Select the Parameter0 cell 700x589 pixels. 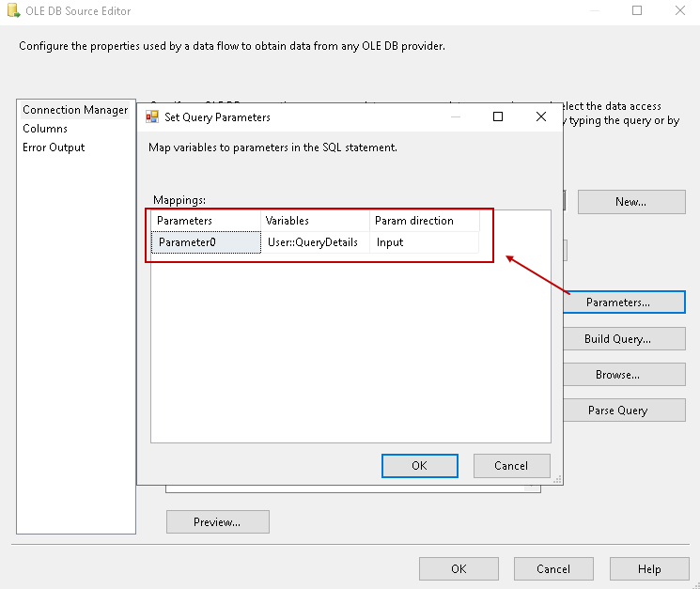click(x=206, y=242)
